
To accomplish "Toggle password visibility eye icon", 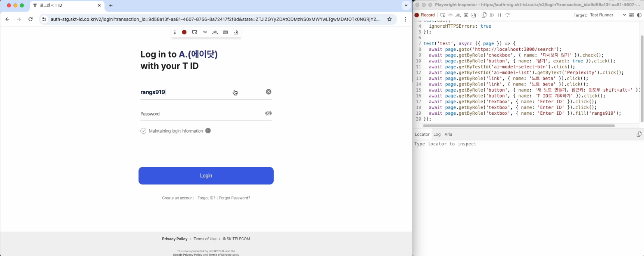I will click(x=268, y=113).
